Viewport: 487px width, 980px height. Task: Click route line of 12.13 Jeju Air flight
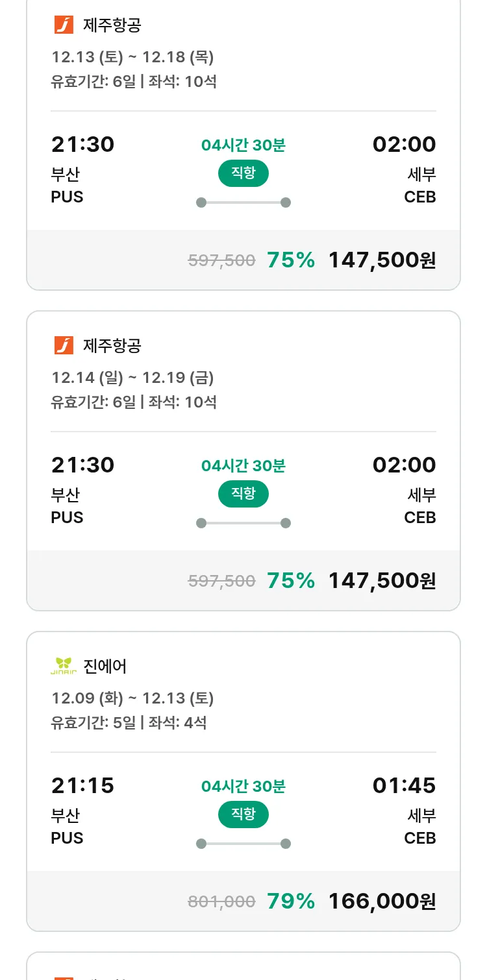243,202
